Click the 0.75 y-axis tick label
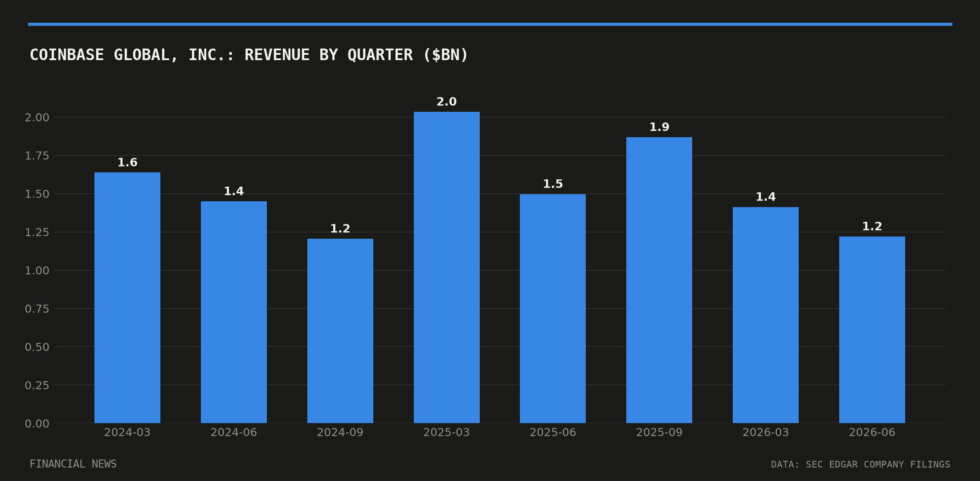This screenshot has width=980, height=481. tap(37, 309)
